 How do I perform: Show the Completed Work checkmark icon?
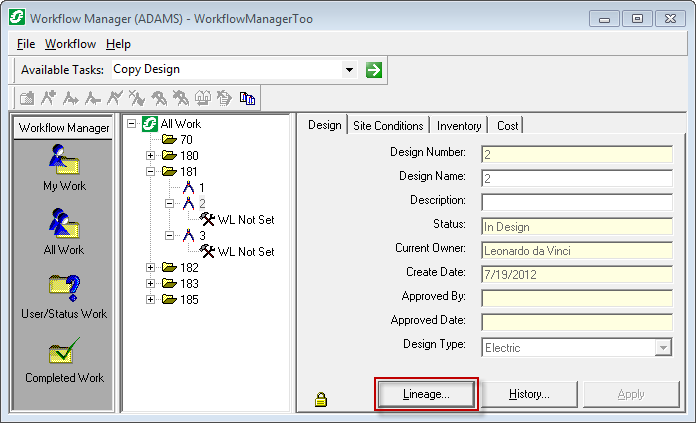[x=64, y=352]
